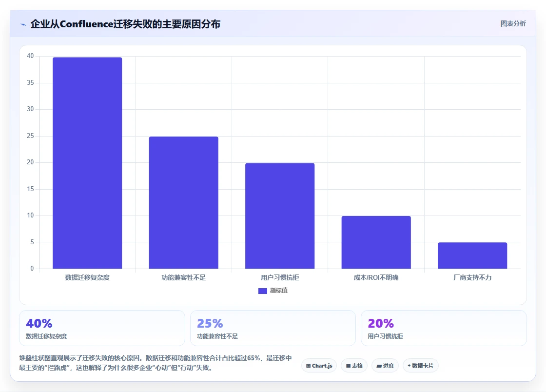This screenshot has height=392, width=546.
Task: Click the 数据迁移复杂度 bar
Action: click(x=87, y=163)
